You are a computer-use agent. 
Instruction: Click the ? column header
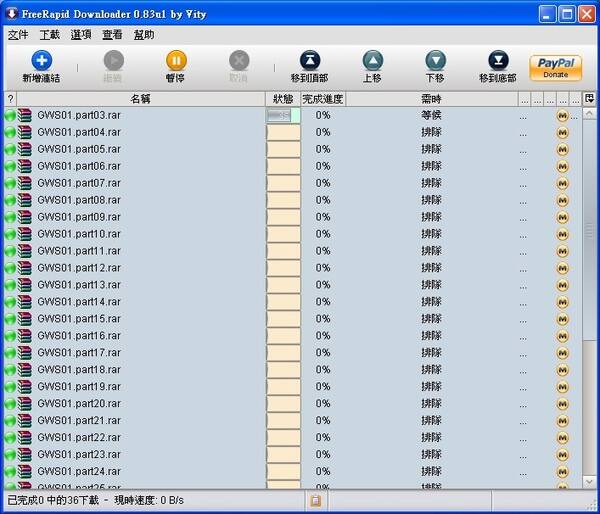point(11,99)
